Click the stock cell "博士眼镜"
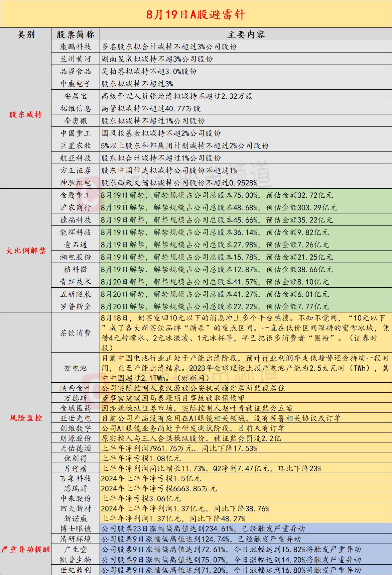The width and height of the screenshot is (392, 575). click(76, 529)
